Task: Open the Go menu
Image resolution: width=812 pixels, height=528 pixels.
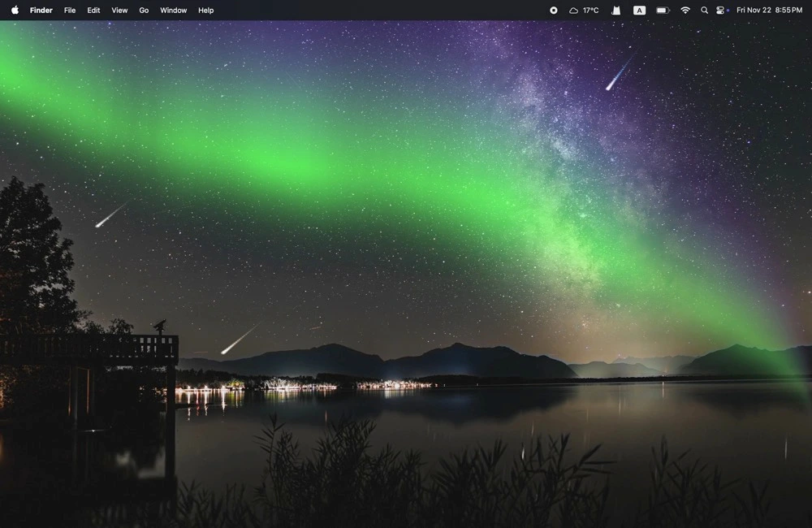Action: coord(144,10)
